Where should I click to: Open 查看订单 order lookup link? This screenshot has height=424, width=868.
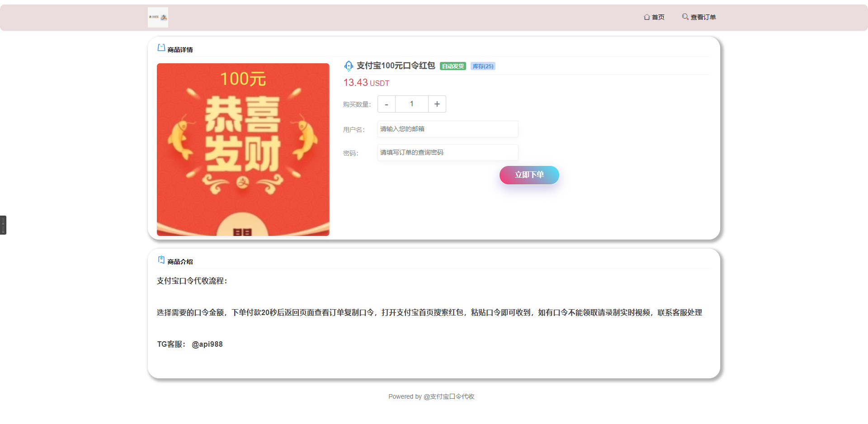pyautogui.click(x=699, y=17)
